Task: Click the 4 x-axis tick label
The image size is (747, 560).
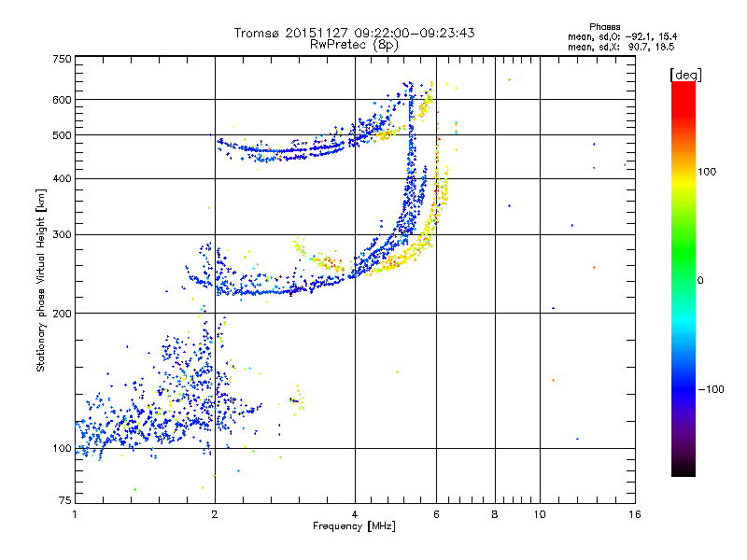Action: [355, 515]
